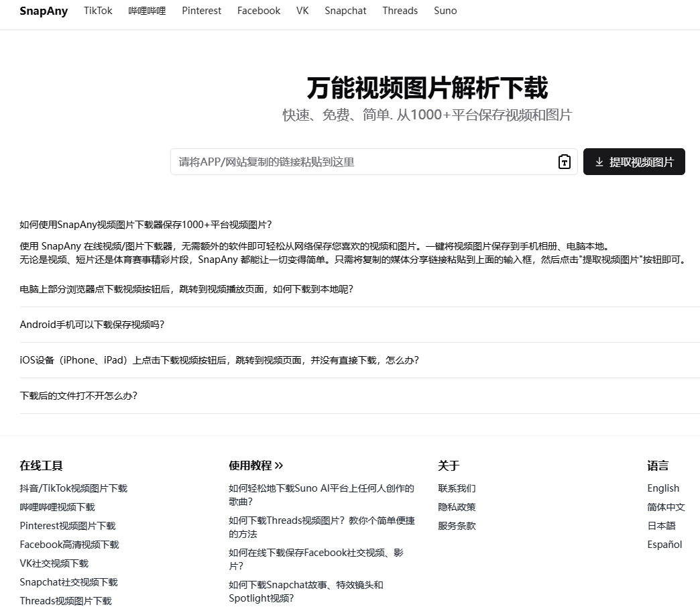Open the TikTok nav item
This screenshot has width=700, height=609.
pos(98,11)
